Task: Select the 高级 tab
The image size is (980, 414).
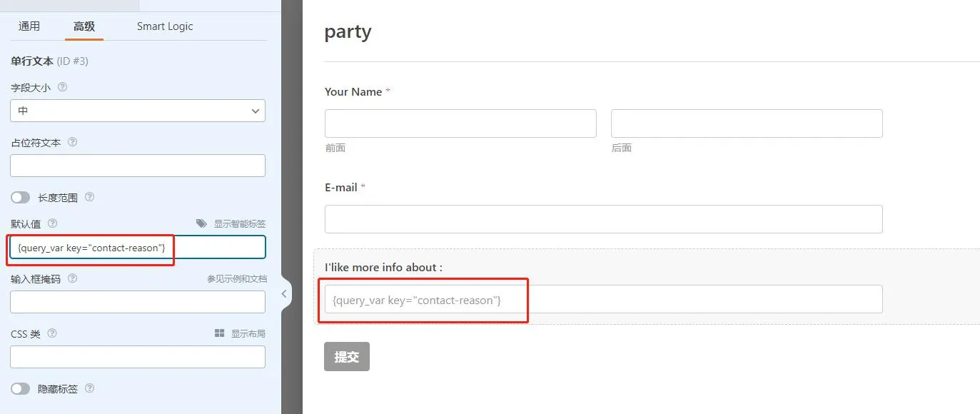Action: [x=84, y=26]
